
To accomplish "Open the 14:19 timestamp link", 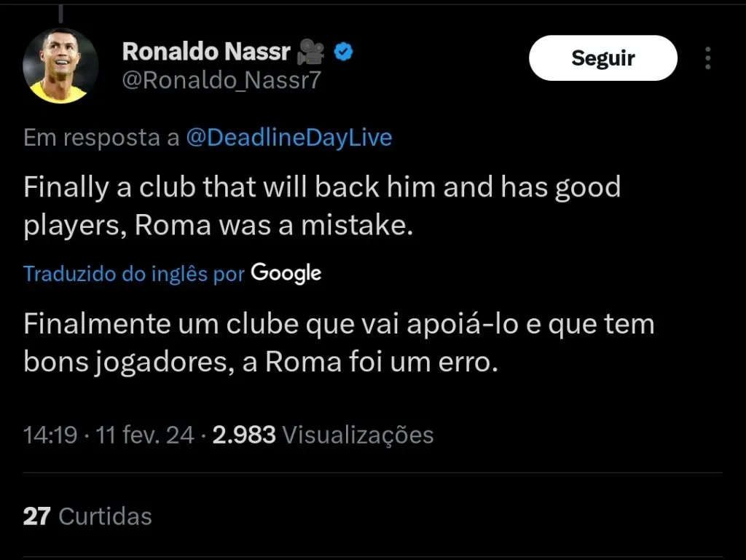I will point(50,435).
